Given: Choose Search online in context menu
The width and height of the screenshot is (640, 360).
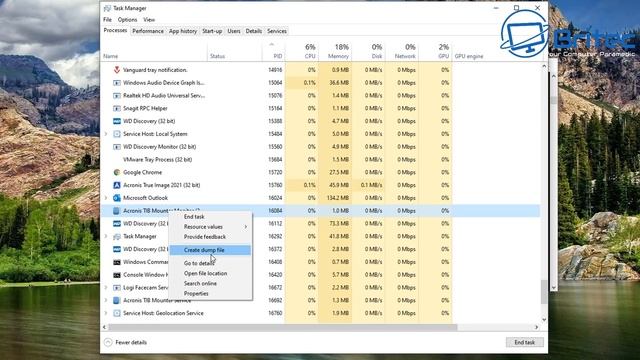Looking at the screenshot, I should (211, 284).
